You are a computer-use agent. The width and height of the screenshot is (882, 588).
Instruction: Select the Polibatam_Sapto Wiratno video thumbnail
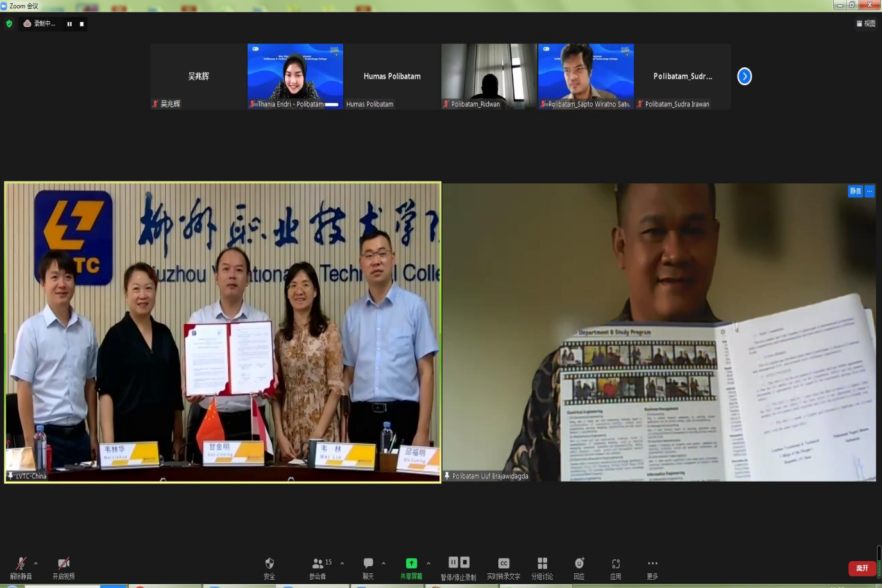pos(586,76)
